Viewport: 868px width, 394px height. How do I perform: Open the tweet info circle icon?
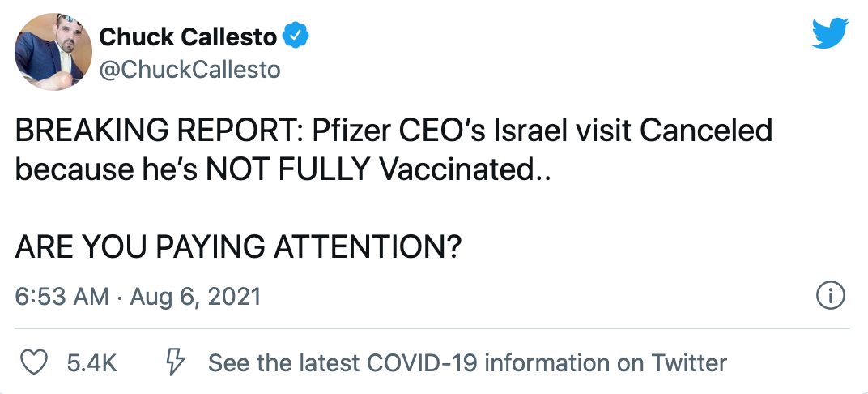point(831,297)
